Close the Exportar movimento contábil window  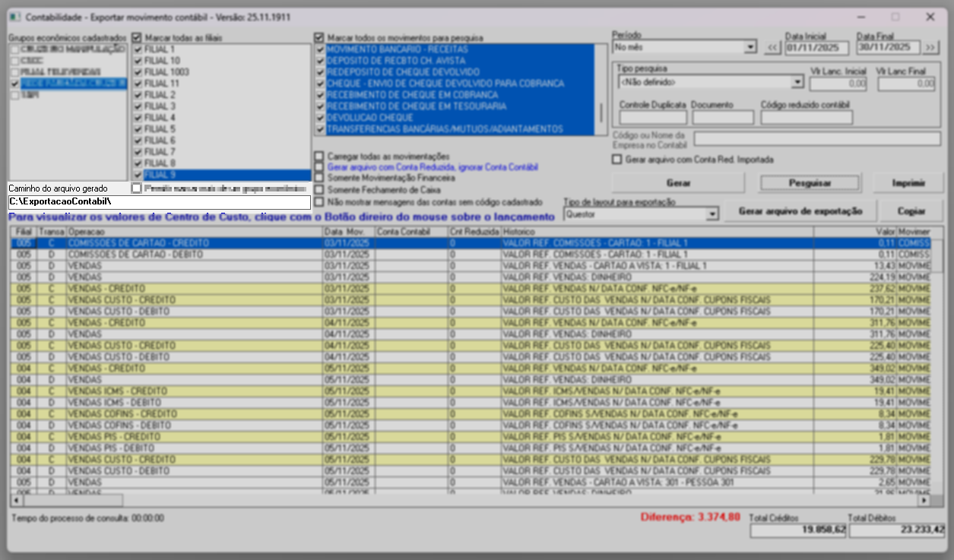(930, 17)
